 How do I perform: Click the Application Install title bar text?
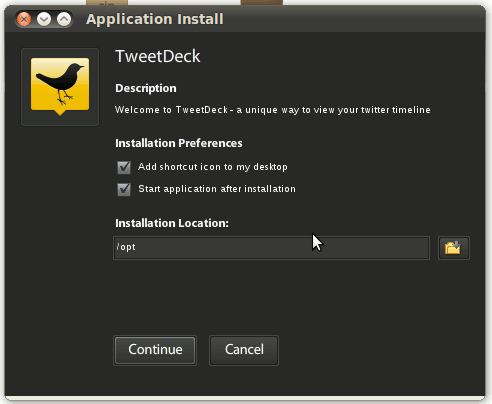155,19
